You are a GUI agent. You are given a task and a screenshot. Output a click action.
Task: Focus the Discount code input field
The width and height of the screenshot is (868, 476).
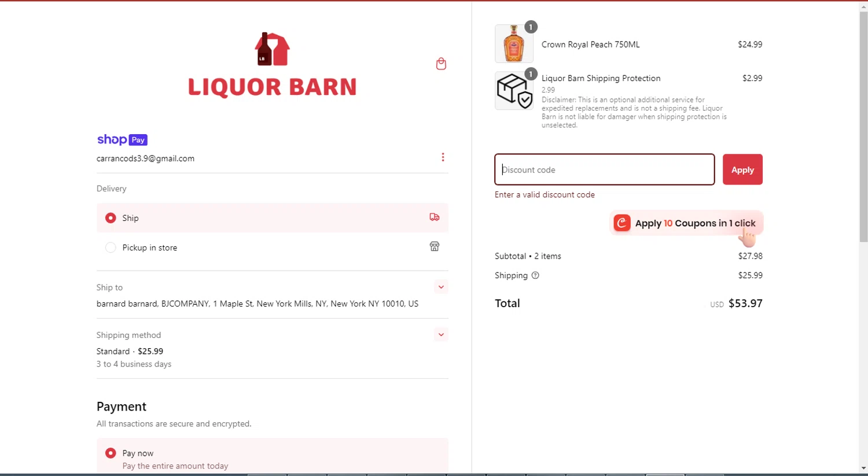(x=605, y=169)
